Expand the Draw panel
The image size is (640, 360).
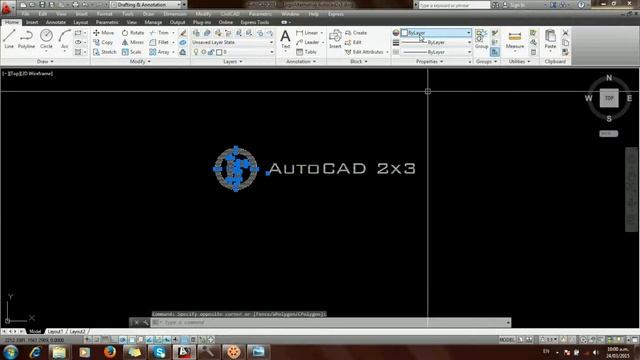click(45, 62)
